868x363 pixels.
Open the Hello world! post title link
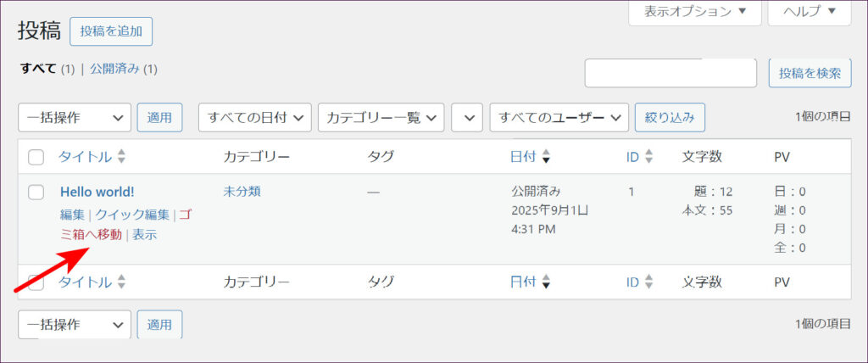pyautogui.click(x=97, y=192)
